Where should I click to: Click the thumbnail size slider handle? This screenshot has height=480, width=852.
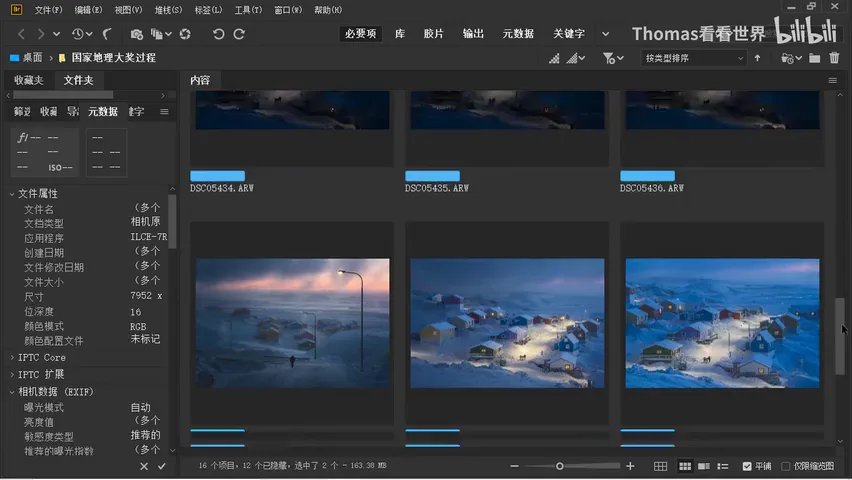coord(559,466)
